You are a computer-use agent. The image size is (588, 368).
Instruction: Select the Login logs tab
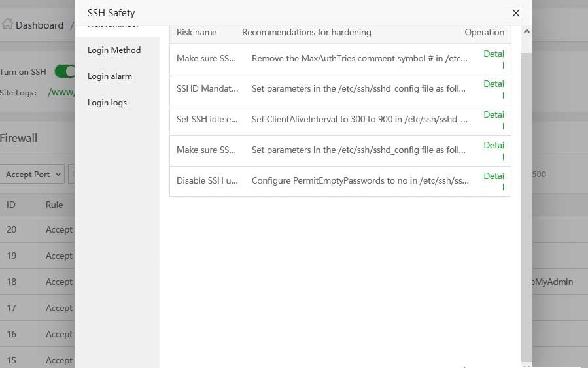pyautogui.click(x=107, y=103)
